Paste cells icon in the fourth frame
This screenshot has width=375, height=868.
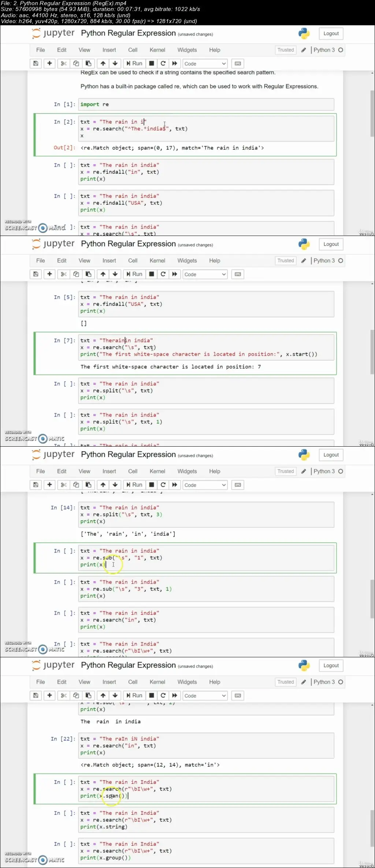pyautogui.click(x=88, y=695)
